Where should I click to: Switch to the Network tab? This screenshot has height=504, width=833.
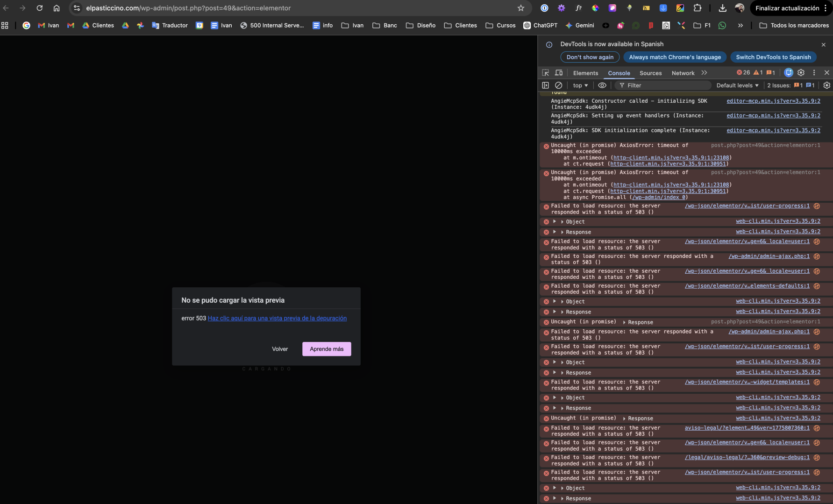(x=683, y=73)
